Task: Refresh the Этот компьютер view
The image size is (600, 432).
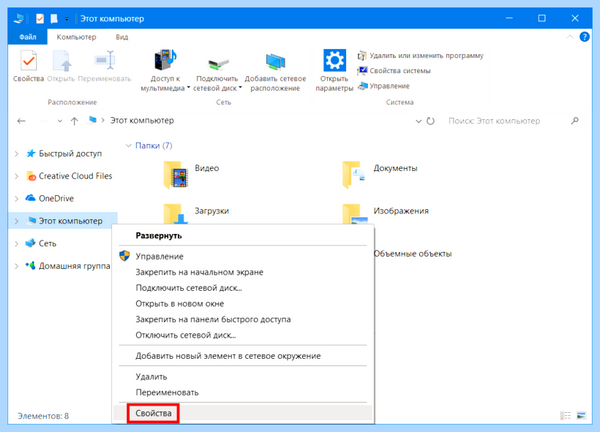Action: (430, 121)
